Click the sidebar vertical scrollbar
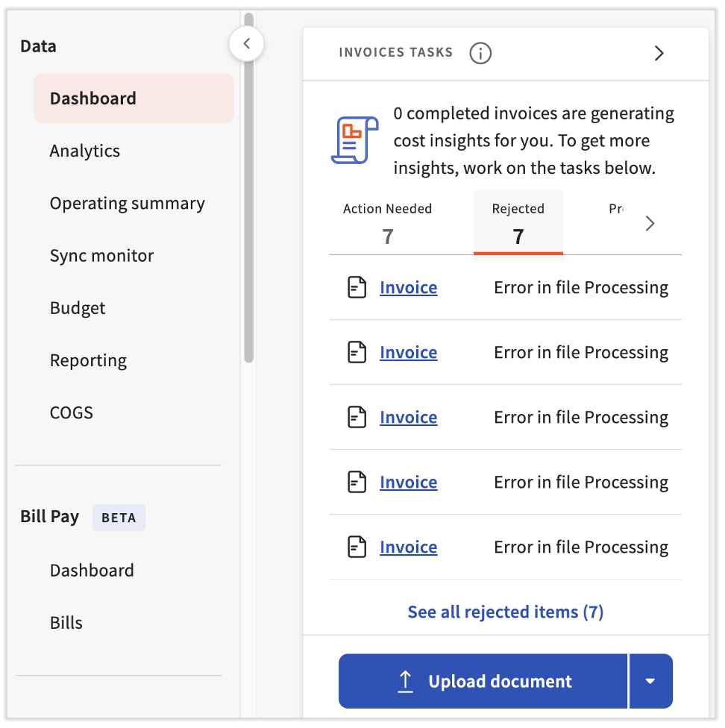Image resolution: width=725 pixels, height=728 pixels. [249, 186]
